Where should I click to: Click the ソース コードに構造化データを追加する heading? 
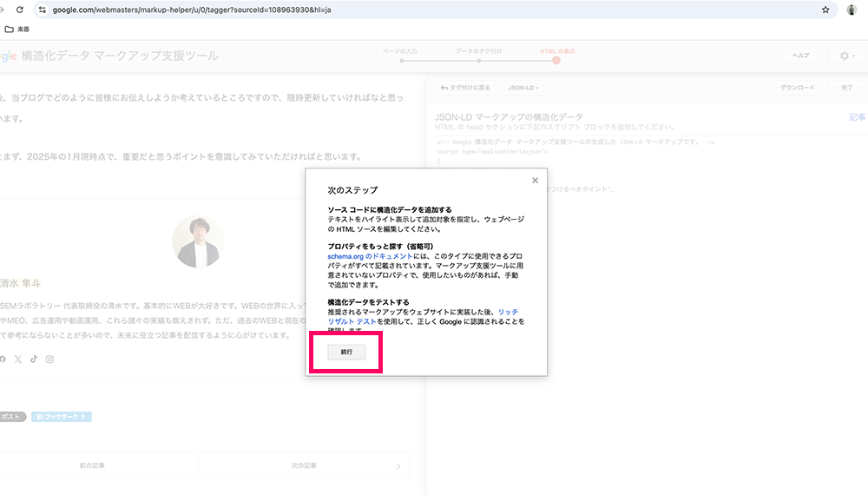click(x=390, y=210)
